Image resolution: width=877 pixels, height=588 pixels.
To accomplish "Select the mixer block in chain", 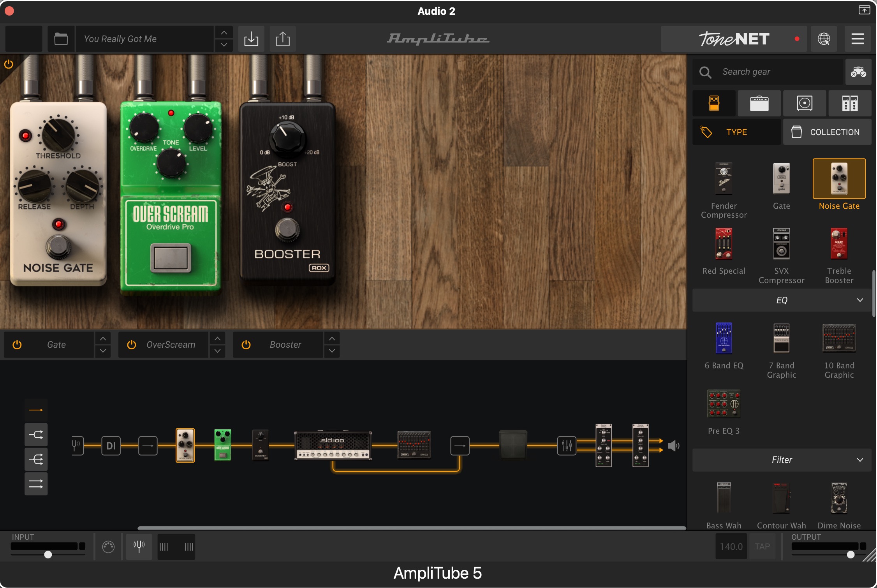I will click(567, 446).
